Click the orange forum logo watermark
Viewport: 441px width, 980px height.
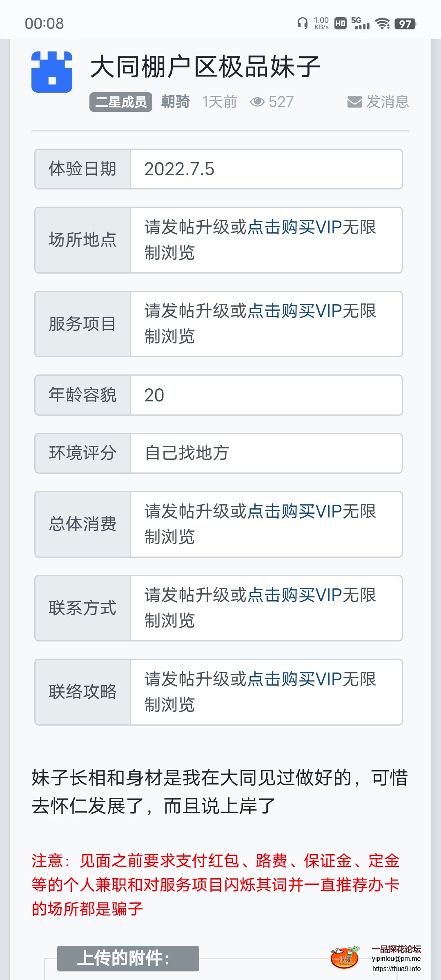point(345,958)
